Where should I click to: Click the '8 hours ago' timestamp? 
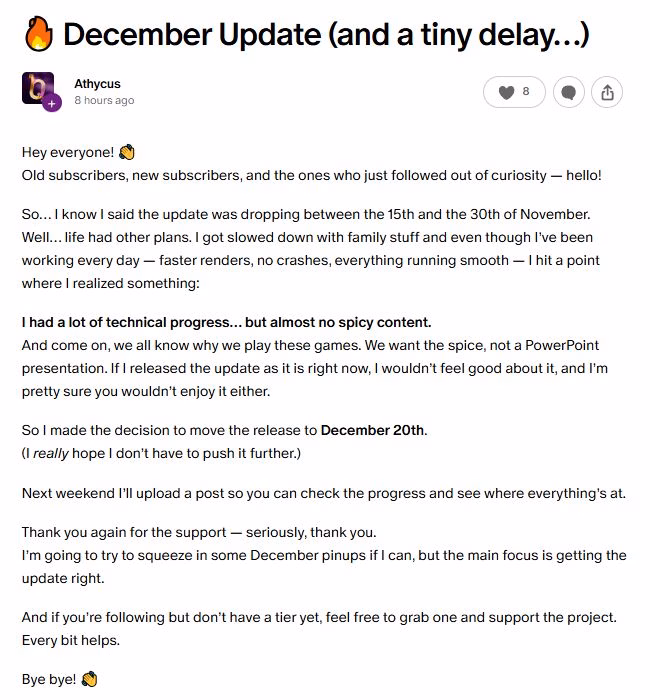pyautogui.click(x=104, y=100)
